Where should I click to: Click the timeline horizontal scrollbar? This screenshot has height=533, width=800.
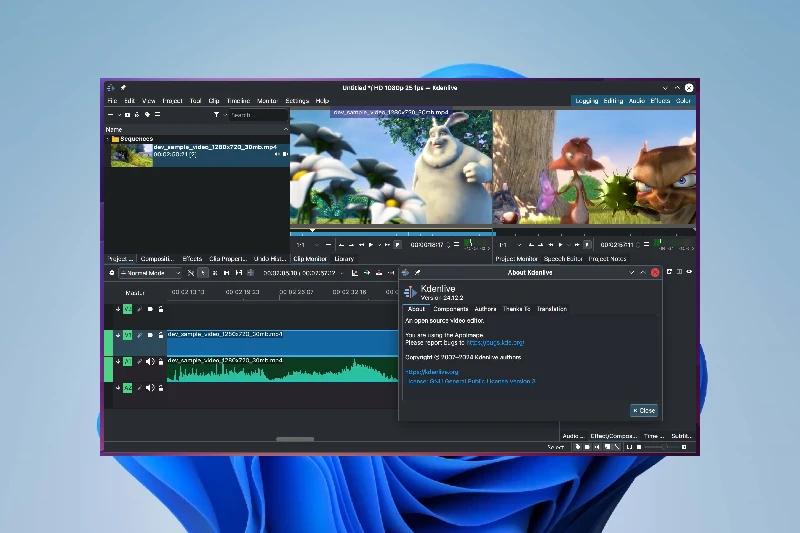point(295,439)
